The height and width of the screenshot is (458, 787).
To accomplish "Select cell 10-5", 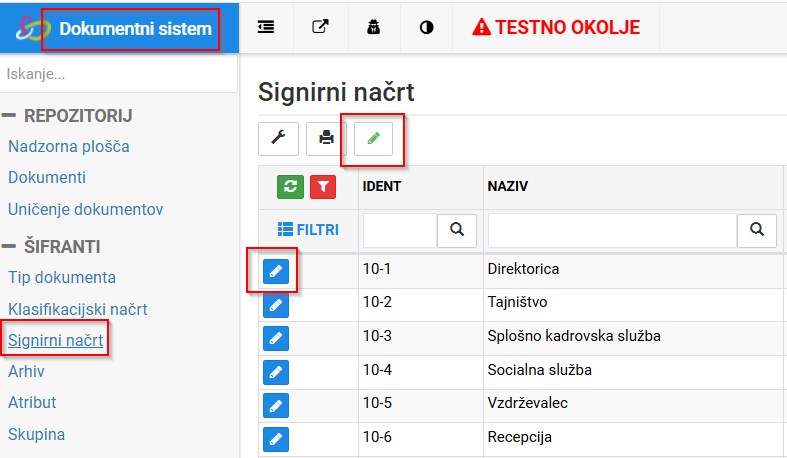I will point(421,406).
